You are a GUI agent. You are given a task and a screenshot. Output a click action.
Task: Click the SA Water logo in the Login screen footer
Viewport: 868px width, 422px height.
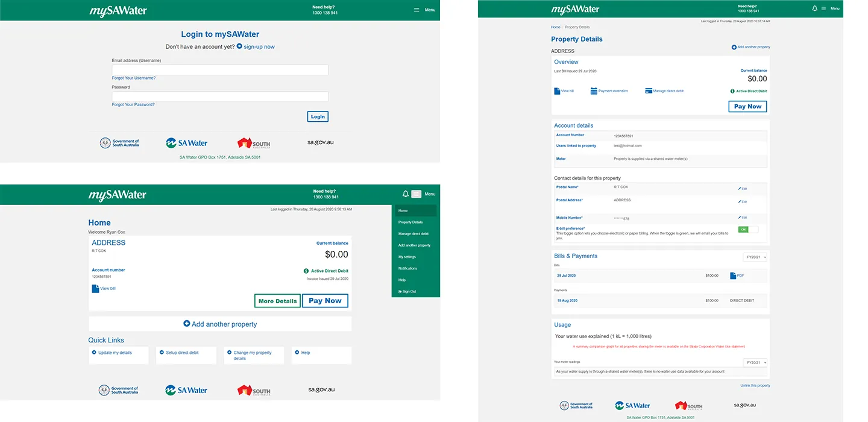187,143
